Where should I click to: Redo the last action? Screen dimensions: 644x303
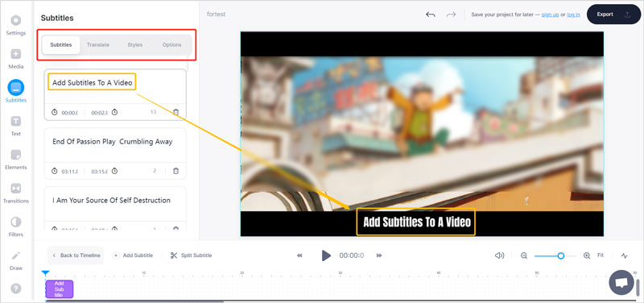coord(452,15)
